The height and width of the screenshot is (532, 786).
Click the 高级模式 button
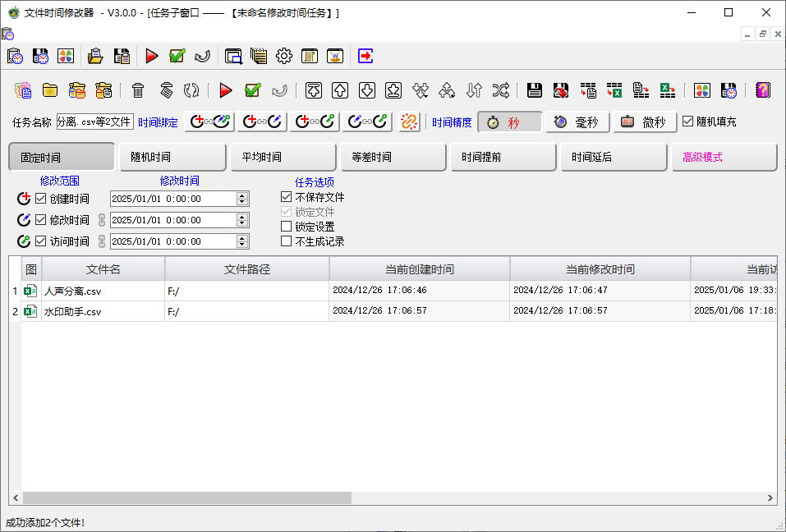tap(724, 156)
